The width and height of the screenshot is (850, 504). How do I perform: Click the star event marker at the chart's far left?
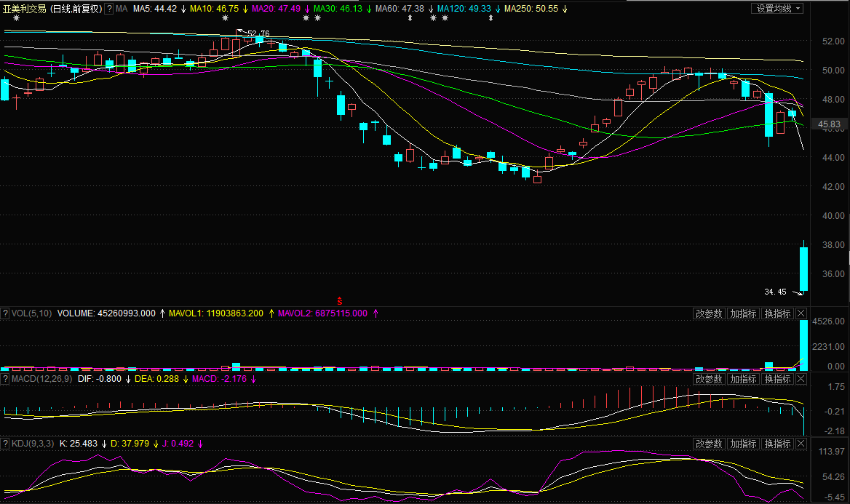(16, 18)
